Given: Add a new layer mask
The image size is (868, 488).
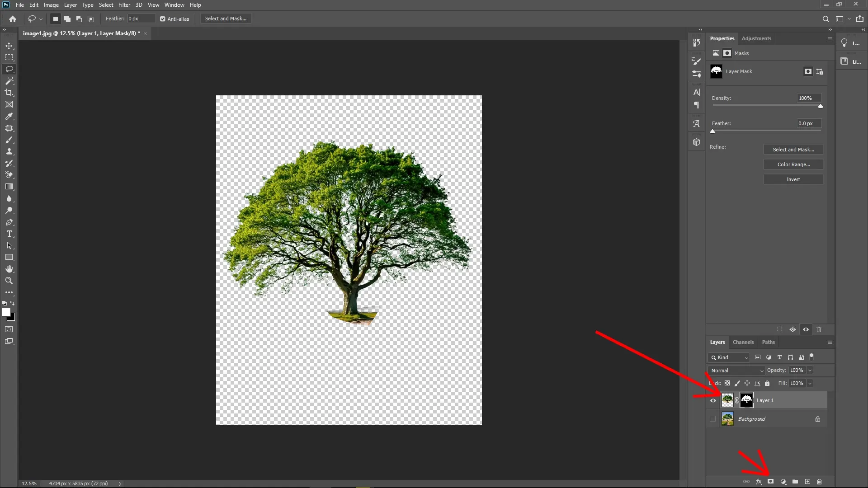Looking at the screenshot, I should coord(770,482).
